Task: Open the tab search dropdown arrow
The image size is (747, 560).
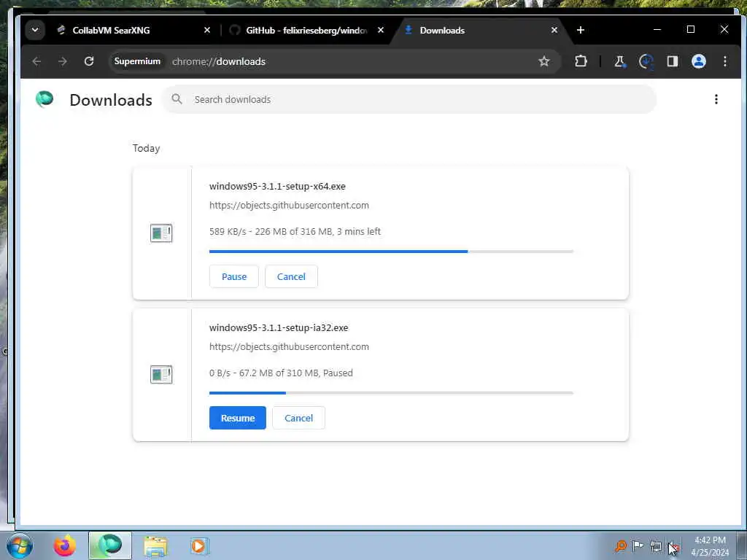Action: (x=35, y=30)
